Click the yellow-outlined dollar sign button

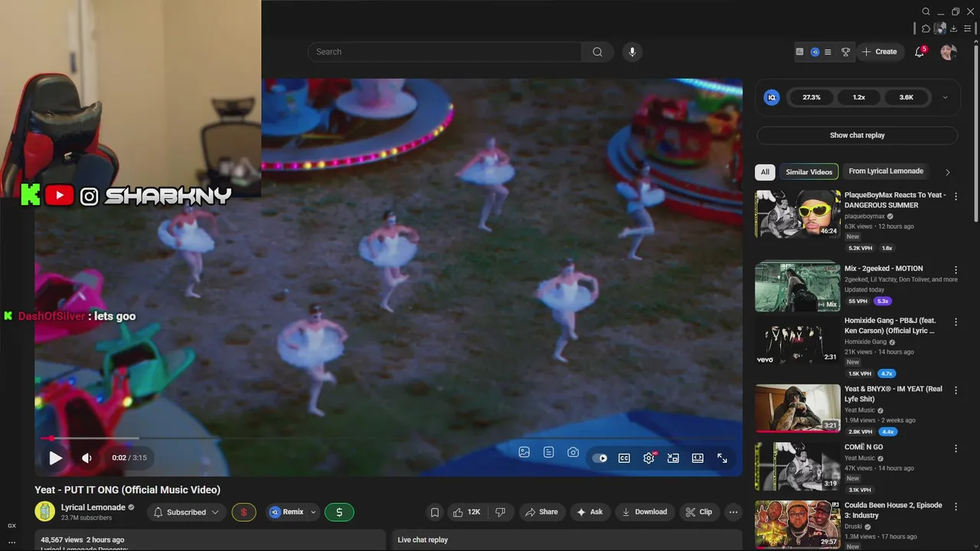click(244, 512)
